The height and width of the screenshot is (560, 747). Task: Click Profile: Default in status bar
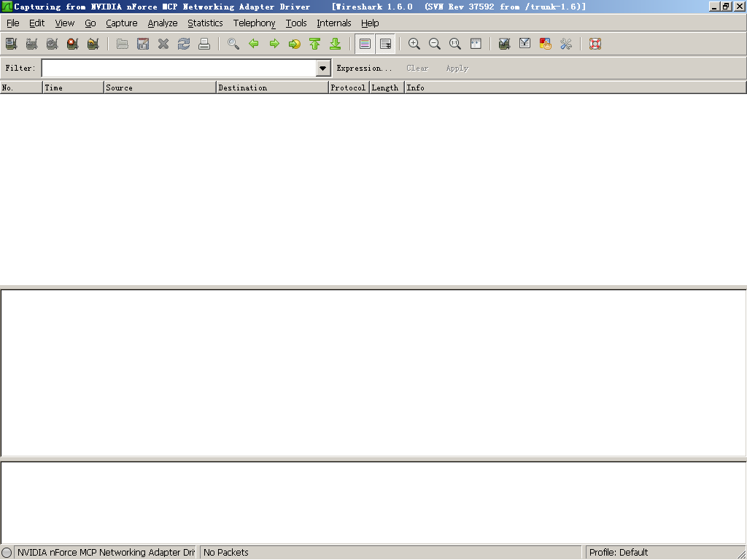click(x=619, y=553)
